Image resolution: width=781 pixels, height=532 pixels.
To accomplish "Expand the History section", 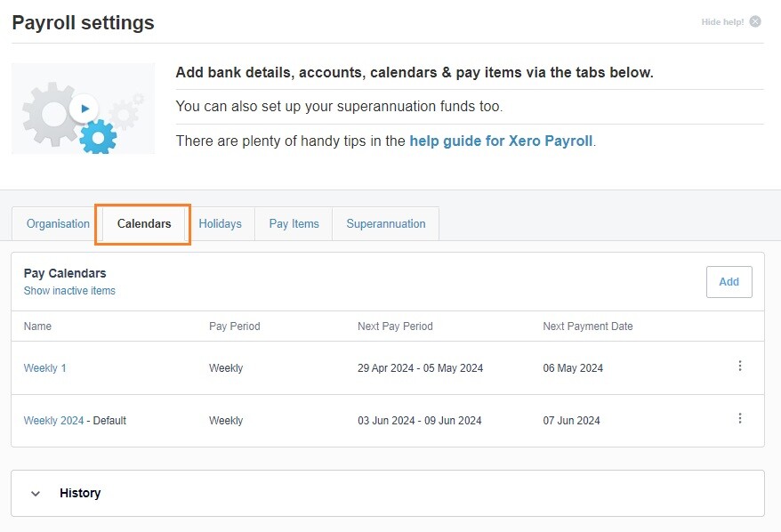I will pyautogui.click(x=81, y=493).
